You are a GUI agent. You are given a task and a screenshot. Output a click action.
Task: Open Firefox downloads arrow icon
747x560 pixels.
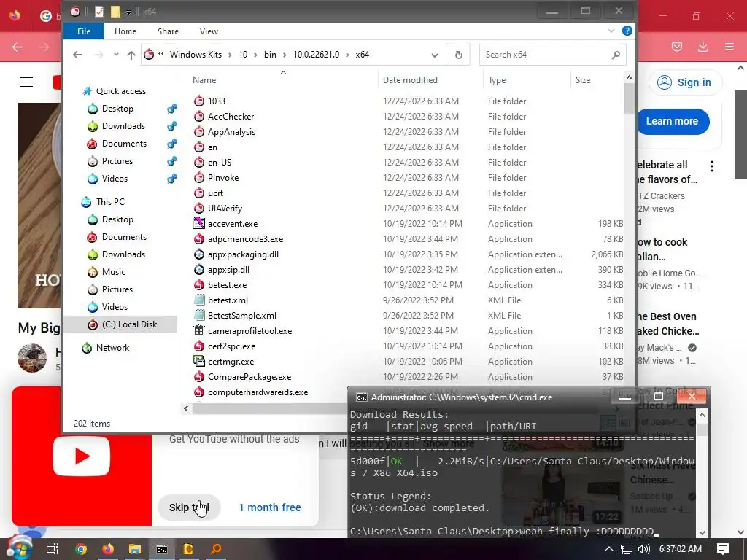[703, 46]
